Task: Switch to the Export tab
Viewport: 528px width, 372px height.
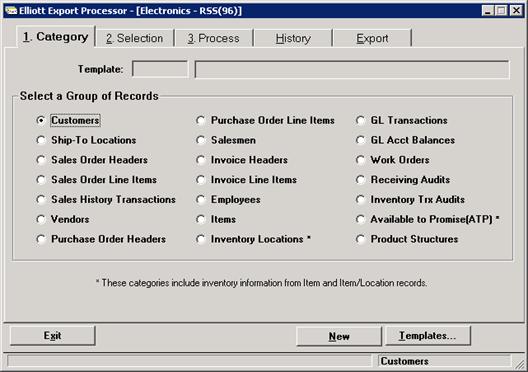Action: click(x=372, y=38)
